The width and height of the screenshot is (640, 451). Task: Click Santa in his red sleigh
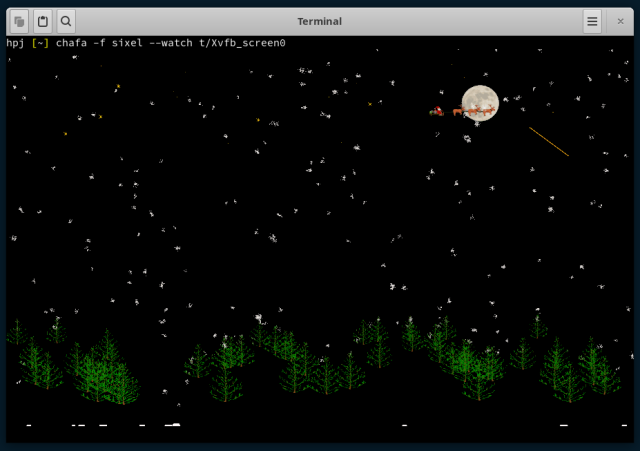coord(436,112)
